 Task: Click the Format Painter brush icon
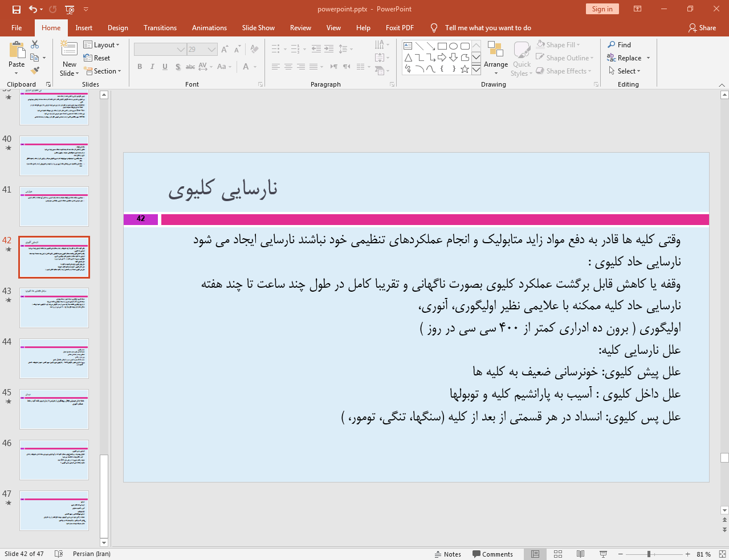coord(35,71)
